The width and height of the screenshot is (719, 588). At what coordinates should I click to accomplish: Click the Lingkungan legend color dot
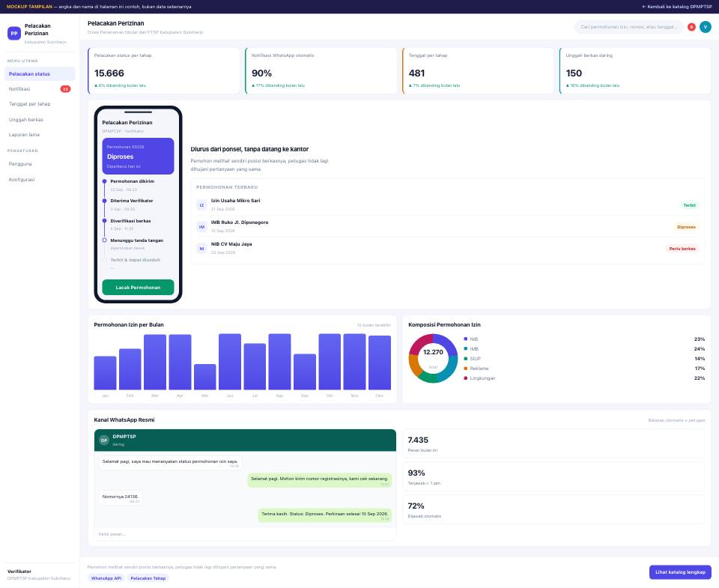465,378
